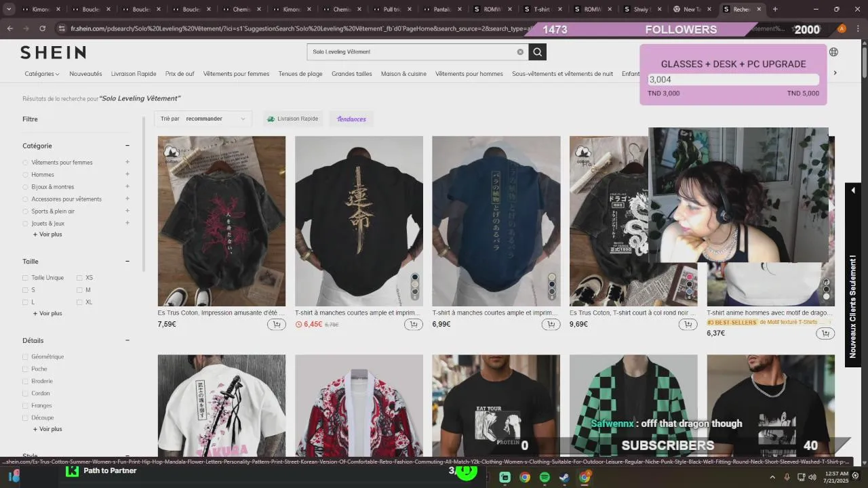
Task: Open Steam from the taskbar
Action: click(x=564, y=477)
